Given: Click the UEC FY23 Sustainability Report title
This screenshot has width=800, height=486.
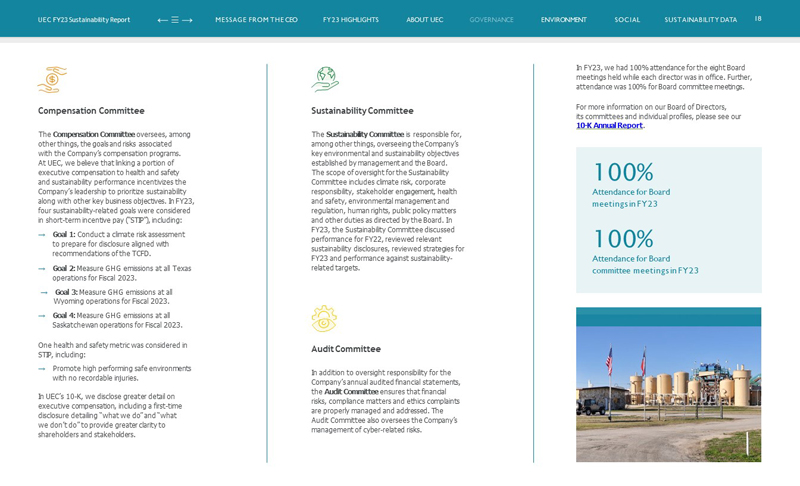Looking at the screenshot, I should pyautogui.click(x=84, y=20).
